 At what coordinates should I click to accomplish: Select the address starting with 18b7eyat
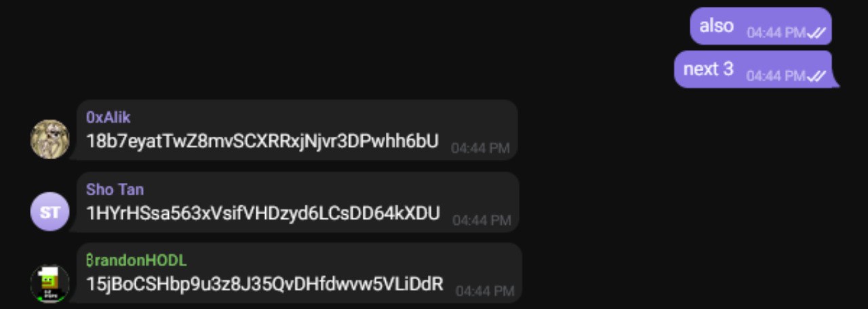click(262, 141)
